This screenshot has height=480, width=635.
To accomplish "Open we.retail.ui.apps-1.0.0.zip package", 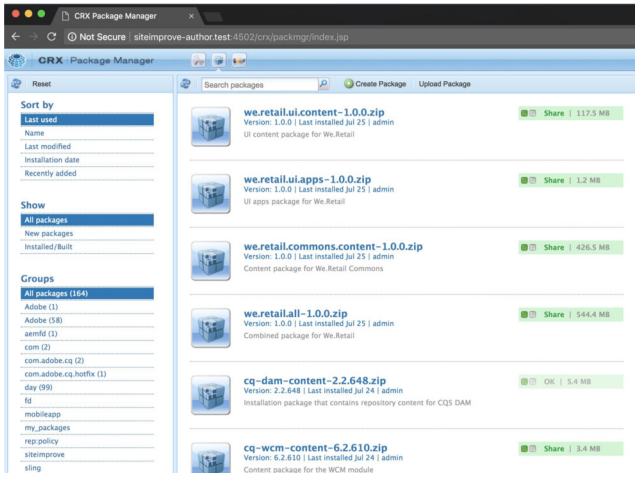I will coord(307,179).
